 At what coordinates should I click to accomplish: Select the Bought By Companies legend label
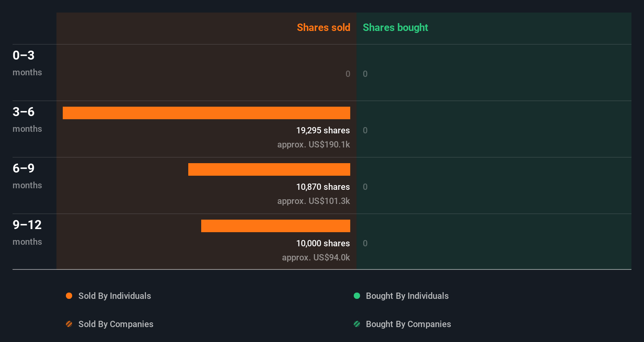[x=408, y=324]
